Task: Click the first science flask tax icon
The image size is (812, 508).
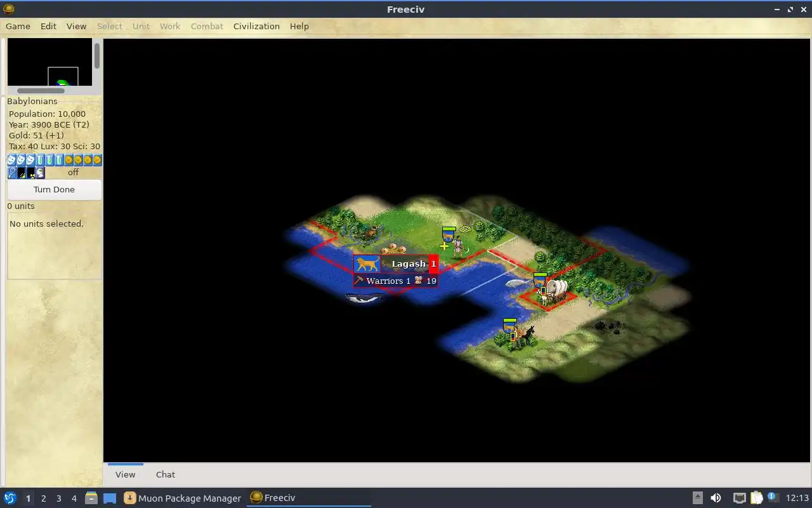Action: [x=40, y=160]
